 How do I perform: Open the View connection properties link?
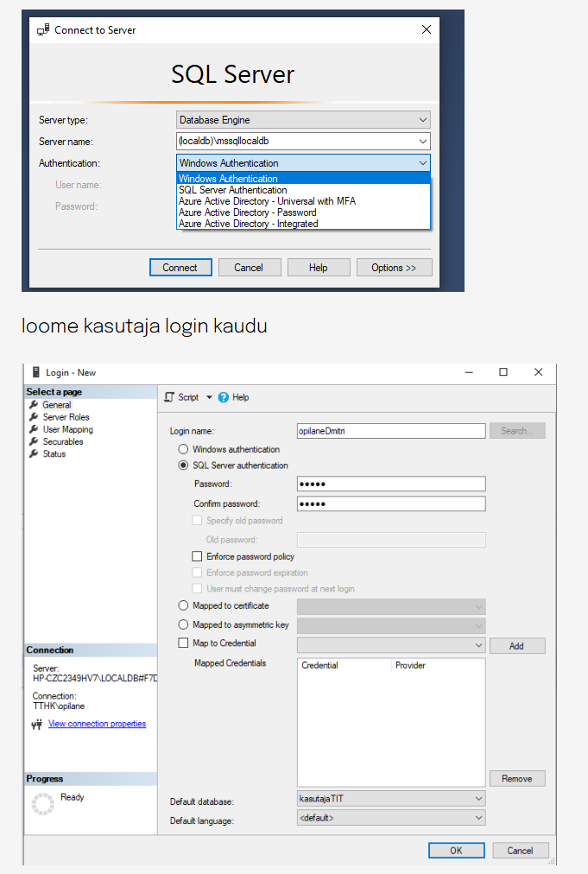[97, 724]
